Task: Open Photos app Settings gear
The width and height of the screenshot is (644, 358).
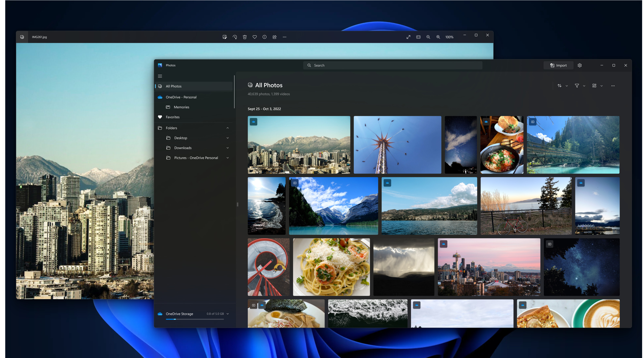Action: click(x=580, y=65)
